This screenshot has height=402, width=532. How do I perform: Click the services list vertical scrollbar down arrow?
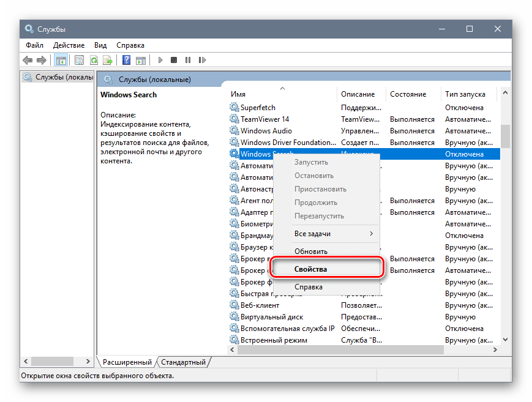pyautogui.click(x=505, y=340)
